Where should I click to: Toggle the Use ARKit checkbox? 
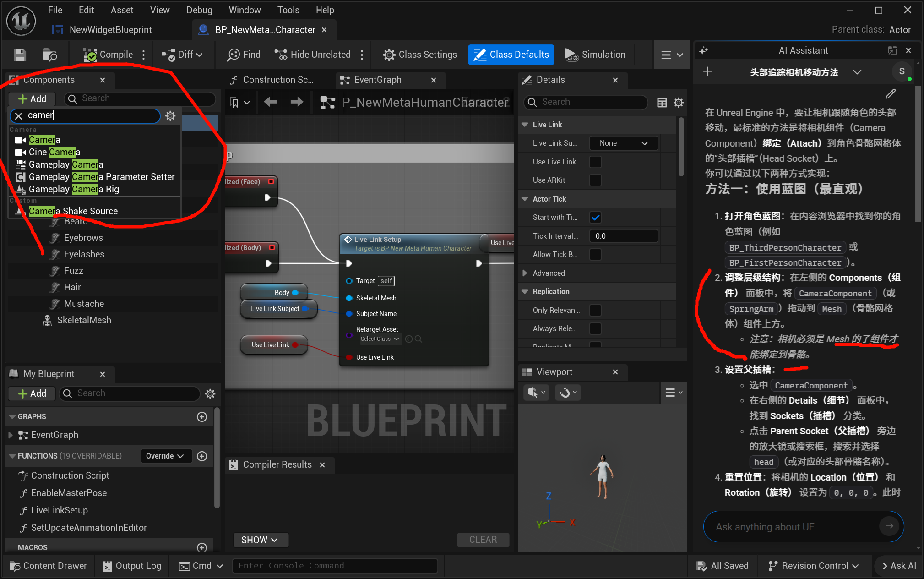coord(595,180)
